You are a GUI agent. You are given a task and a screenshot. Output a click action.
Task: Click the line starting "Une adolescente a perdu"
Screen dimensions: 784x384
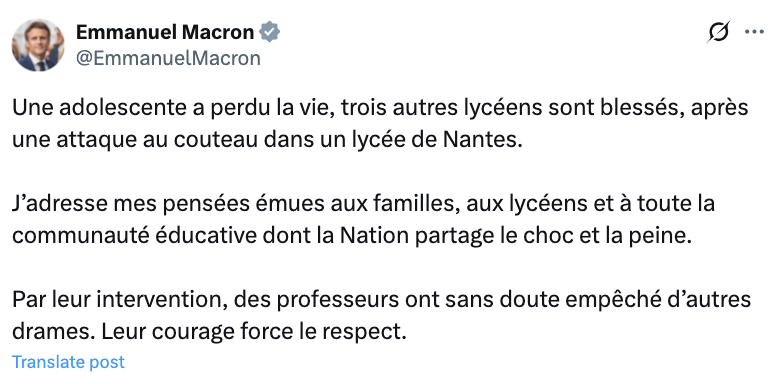pyautogui.click(x=380, y=108)
